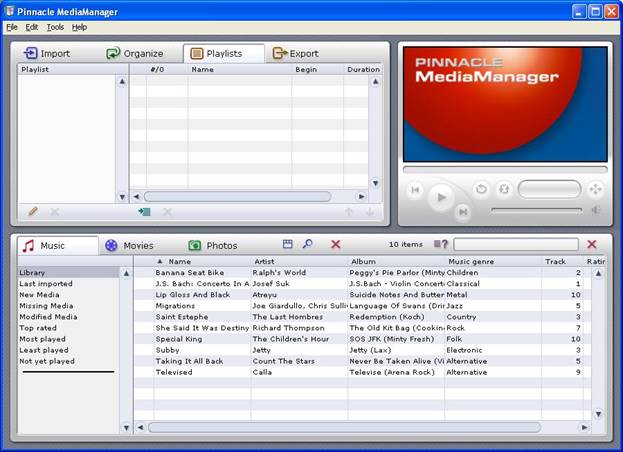Click the library view calendar icon
The image size is (623, 452).
[287, 244]
